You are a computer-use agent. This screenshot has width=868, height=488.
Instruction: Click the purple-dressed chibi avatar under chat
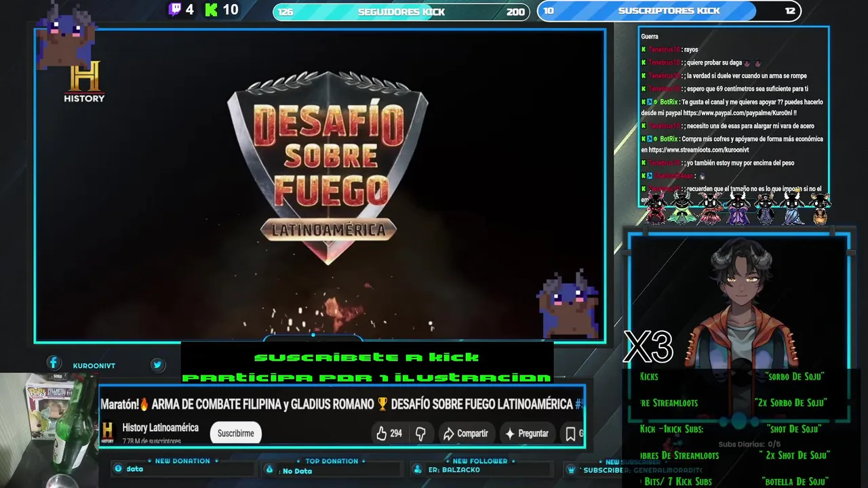tap(738, 207)
